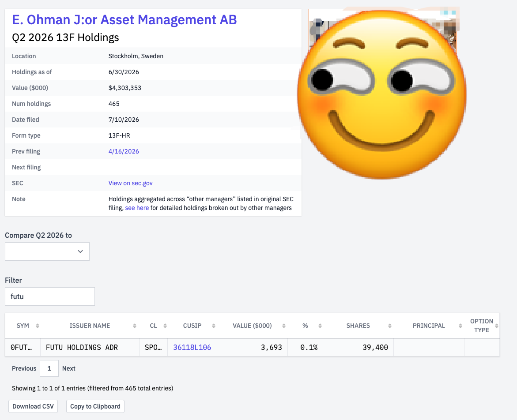517x420 pixels.
Task: Select the SPO… class cell
Action: click(x=153, y=348)
